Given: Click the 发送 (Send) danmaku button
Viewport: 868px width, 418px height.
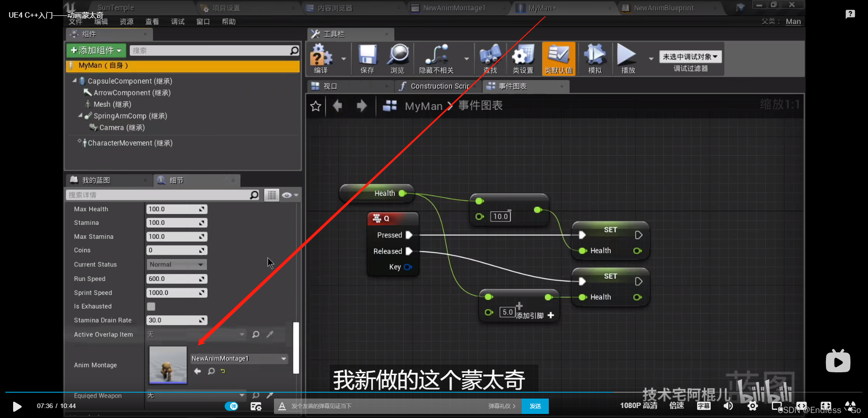Looking at the screenshot, I should coord(535,406).
